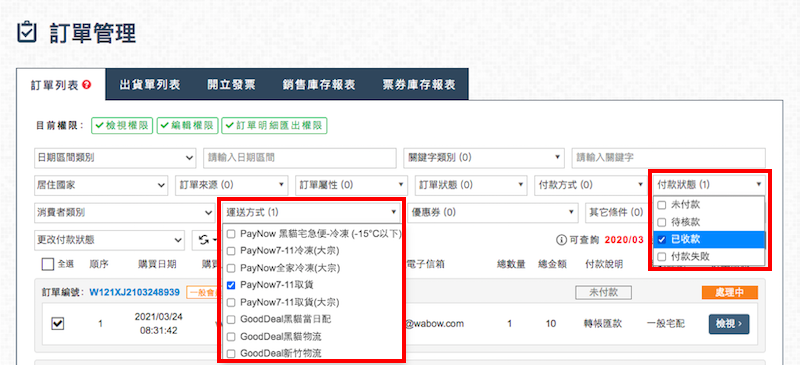Check 未付款 in the 付款狀態 list
Screen dimensions: 800x365
point(661,205)
